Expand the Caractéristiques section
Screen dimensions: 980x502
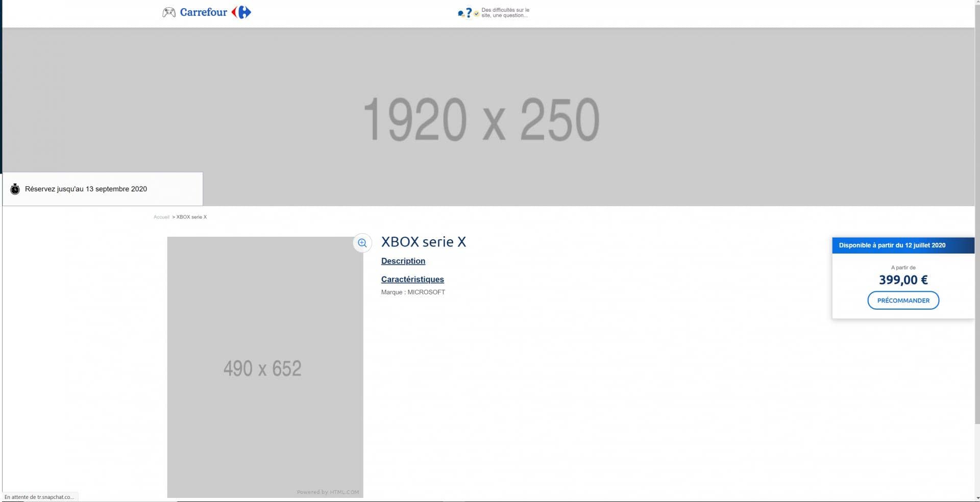pyautogui.click(x=412, y=280)
